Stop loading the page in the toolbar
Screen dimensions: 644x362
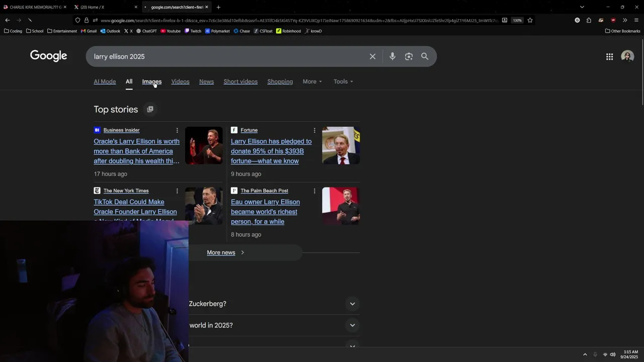(x=30, y=20)
